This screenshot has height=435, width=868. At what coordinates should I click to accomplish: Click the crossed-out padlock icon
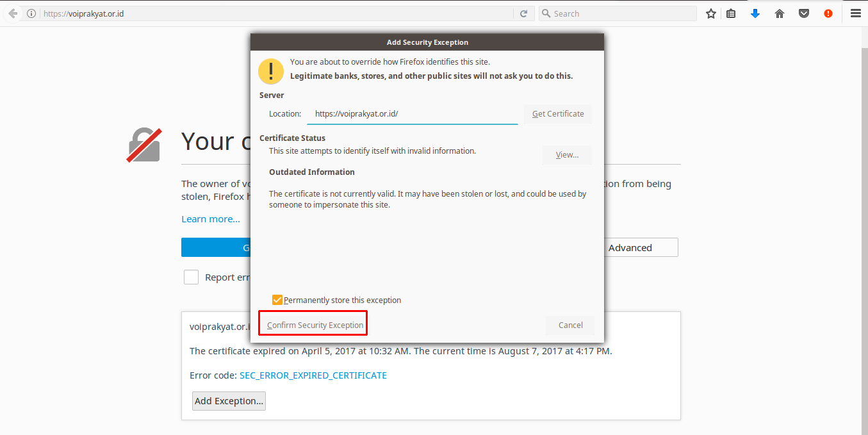(144, 145)
